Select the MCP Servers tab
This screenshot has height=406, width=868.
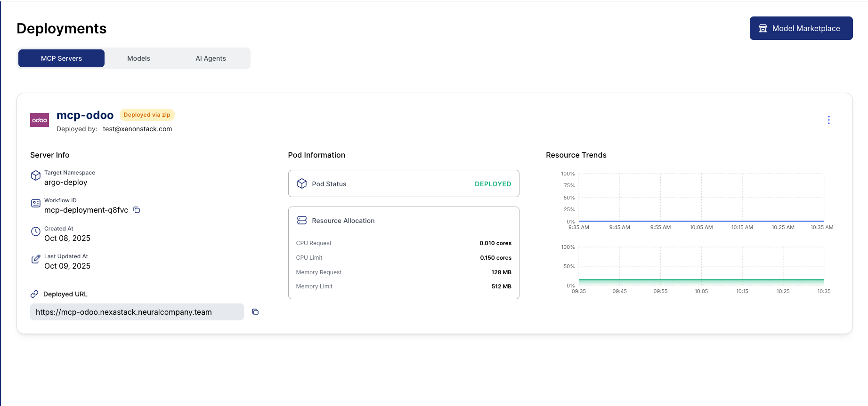pos(61,58)
